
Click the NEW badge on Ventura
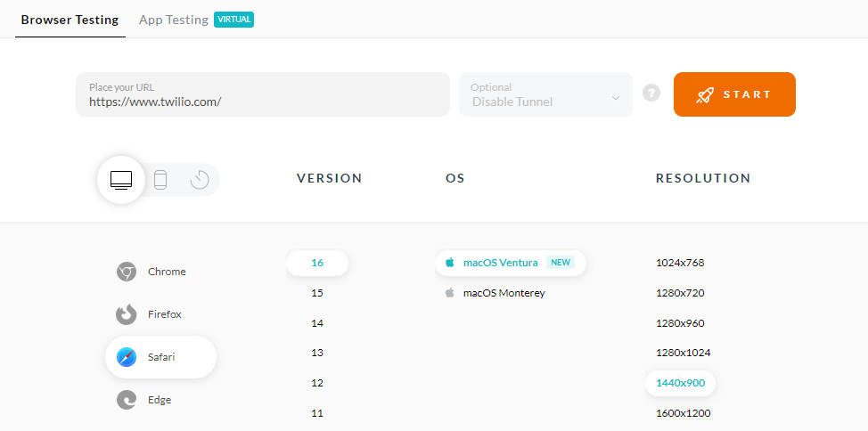tap(561, 263)
